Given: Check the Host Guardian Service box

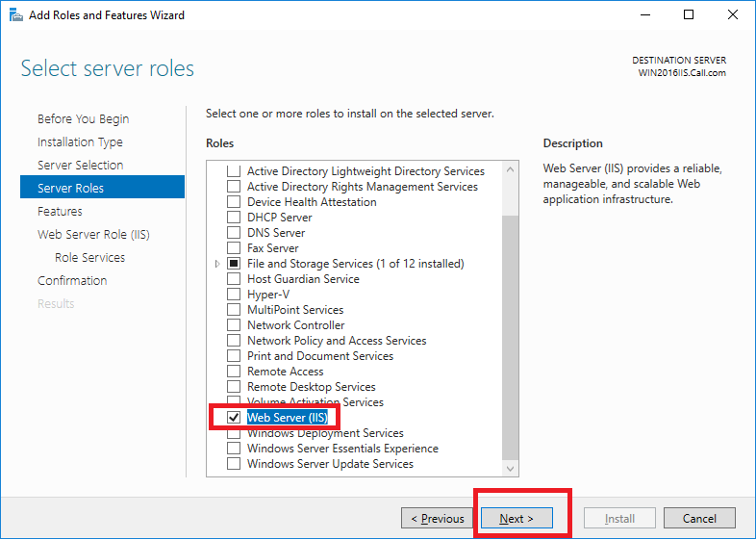Looking at the screenshot, I should (x=234, y=279).
